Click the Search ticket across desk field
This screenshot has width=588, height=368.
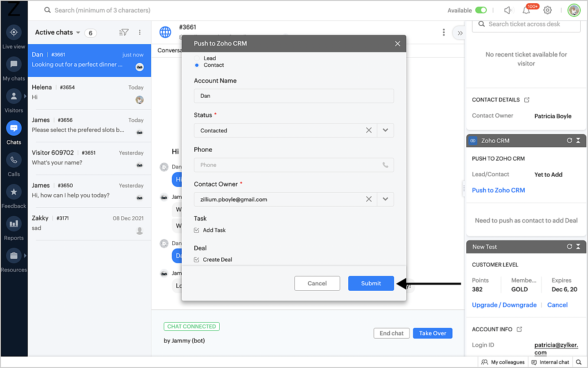(526, 25)
